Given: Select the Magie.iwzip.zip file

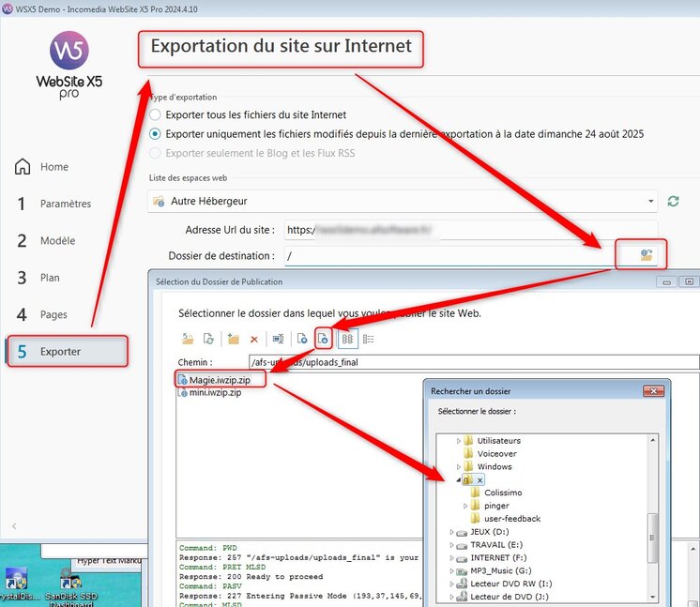Looking at the screenshot, I should click(x=216, y=379).
